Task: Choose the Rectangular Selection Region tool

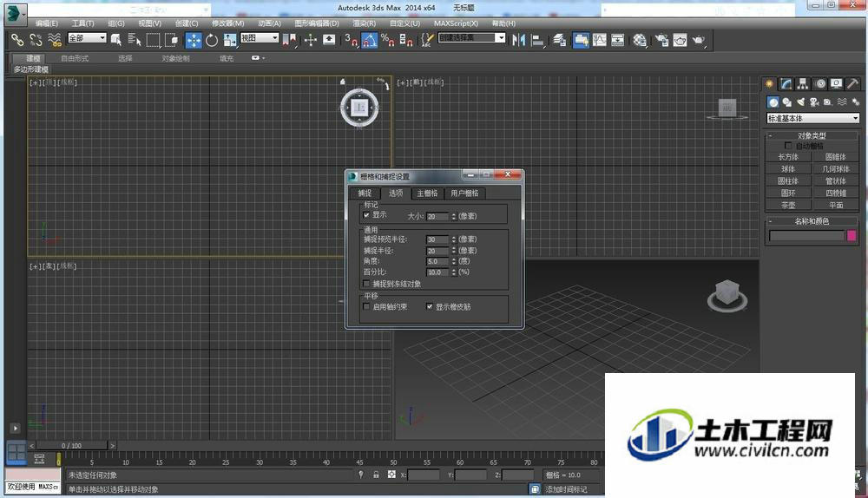Action: pyautogui.click(x=154, y=40)
